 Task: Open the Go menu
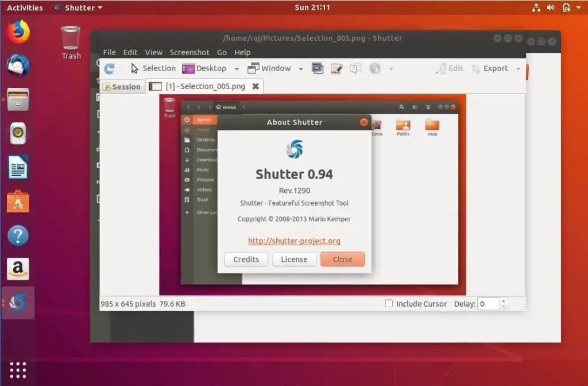pyautogui.click(x=222, y=52)
